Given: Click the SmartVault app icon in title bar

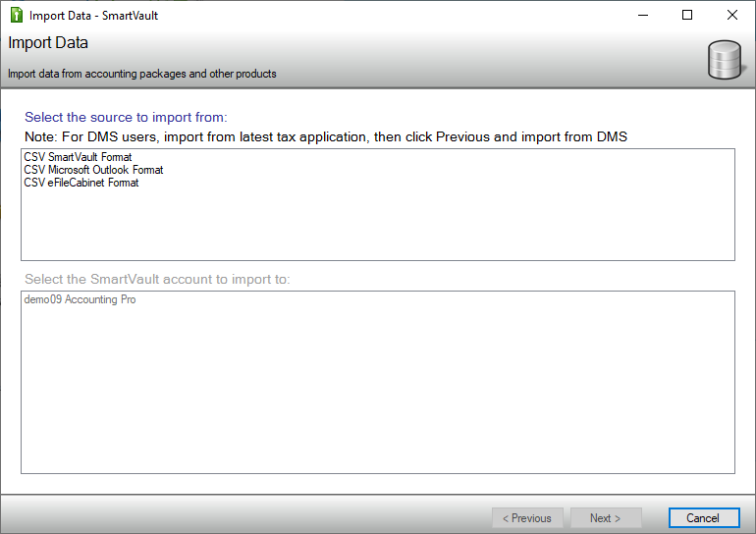Looking at the screenshot, I should click(x=16, y=15).
